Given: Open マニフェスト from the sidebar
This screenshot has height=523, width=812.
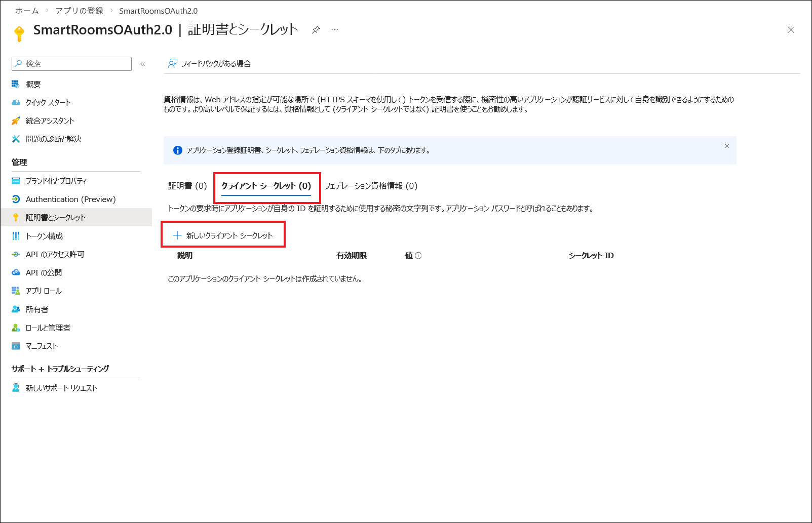Looking at the screenshot, I should click(42, 346).
